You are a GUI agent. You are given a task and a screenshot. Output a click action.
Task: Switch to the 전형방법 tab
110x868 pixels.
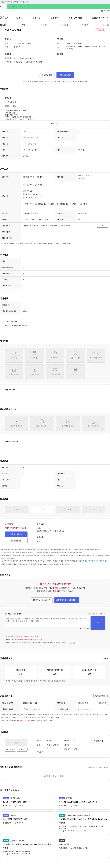point(85,25)
